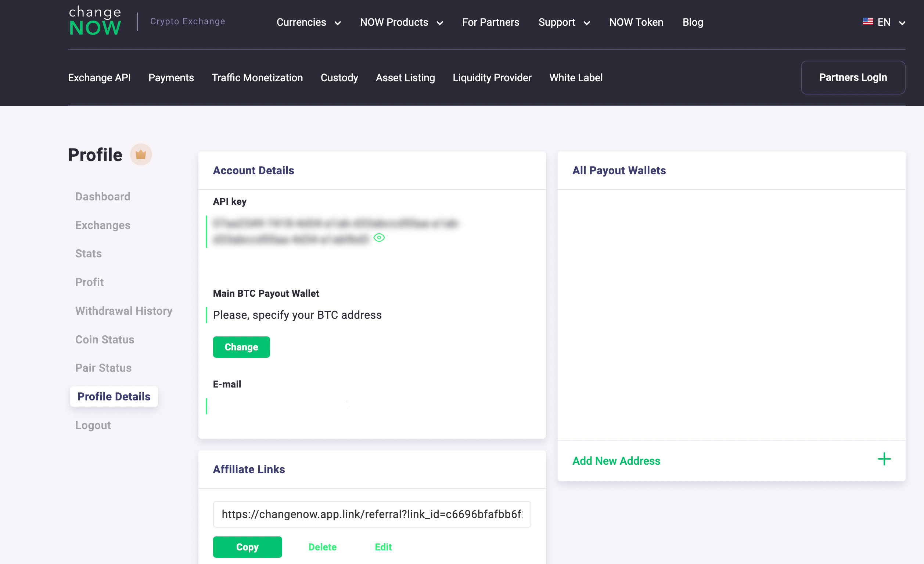Edit the affiliate link
This screenshot has width=924, height=564.
pyautogui.click(x=383, y=547)
